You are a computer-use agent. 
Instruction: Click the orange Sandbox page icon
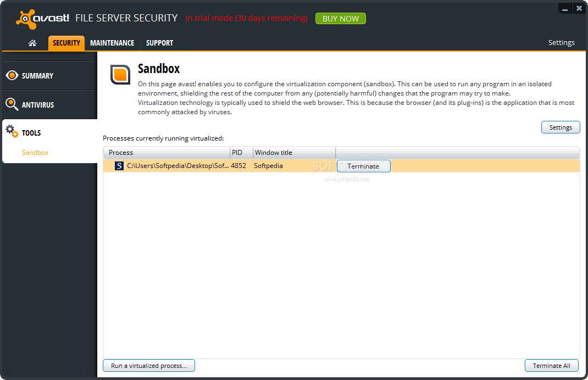coord(120,74)
